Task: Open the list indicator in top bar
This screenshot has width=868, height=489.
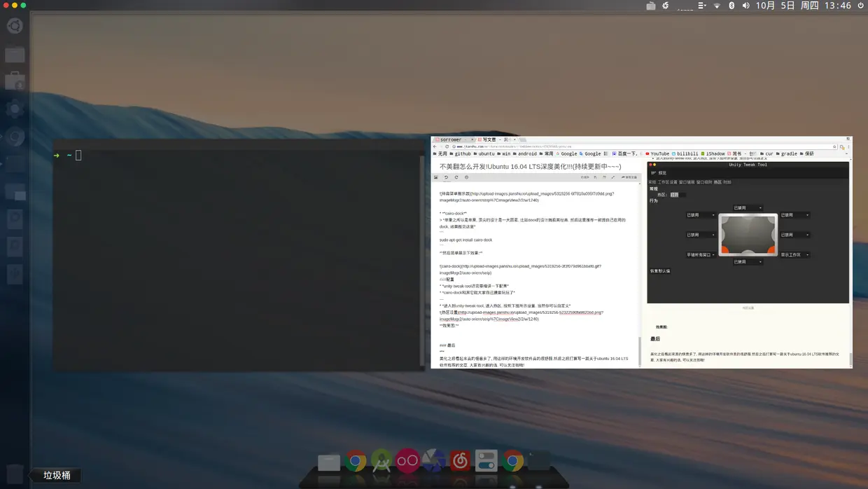Action: 702,6
